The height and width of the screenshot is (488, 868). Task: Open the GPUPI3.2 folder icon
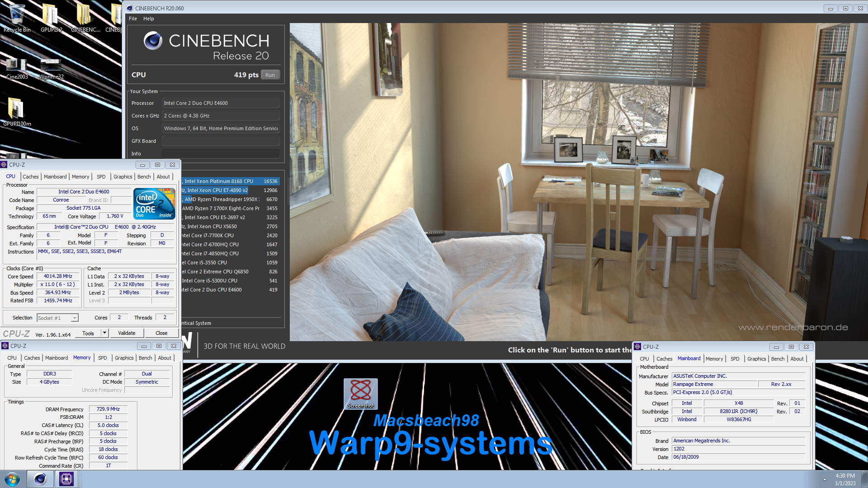pos(51,18)
